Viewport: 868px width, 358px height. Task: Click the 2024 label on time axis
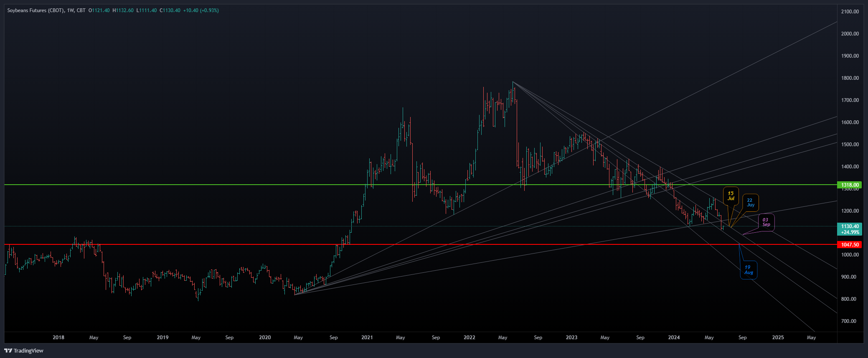pos(674,338)
